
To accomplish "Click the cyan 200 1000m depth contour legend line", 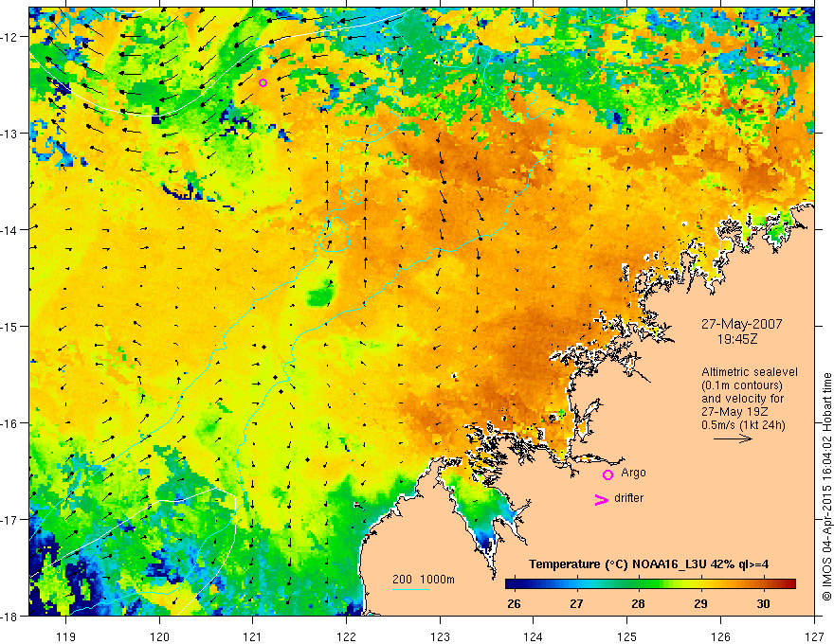I will (x=411, y=589).
